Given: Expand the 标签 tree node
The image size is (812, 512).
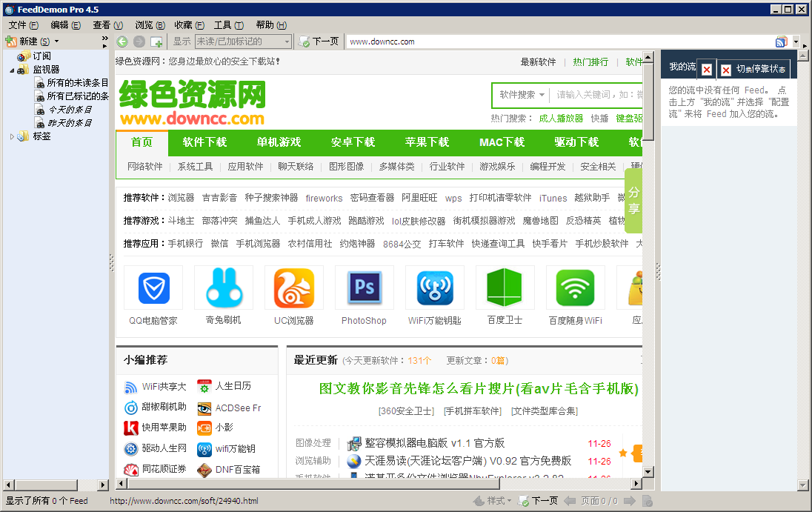Looking at the screenshot, I should [13, 136].
